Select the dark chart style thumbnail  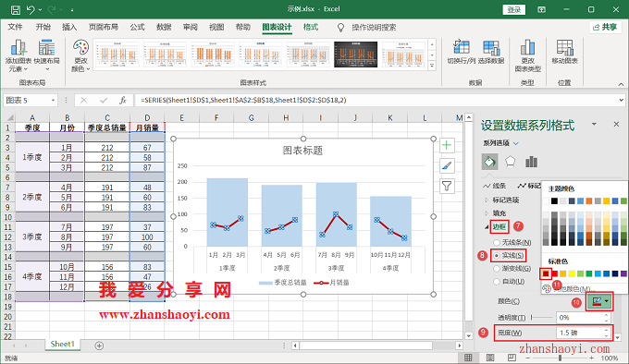click(x=356, y=55)
